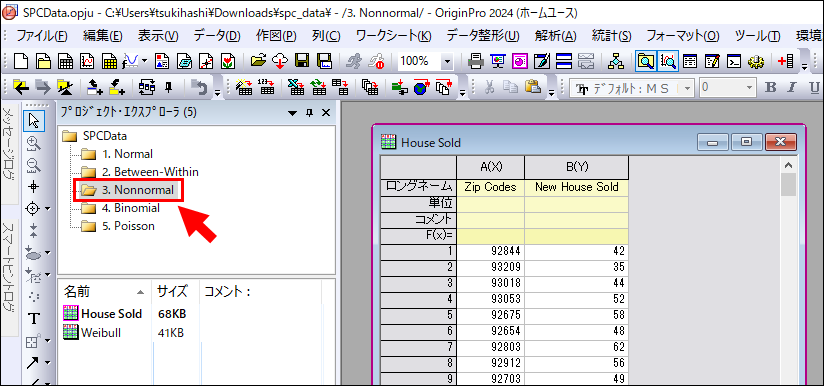Open the メッセージログ side tab
Viewport: 824px width, 386px height.
coord(8,153)
